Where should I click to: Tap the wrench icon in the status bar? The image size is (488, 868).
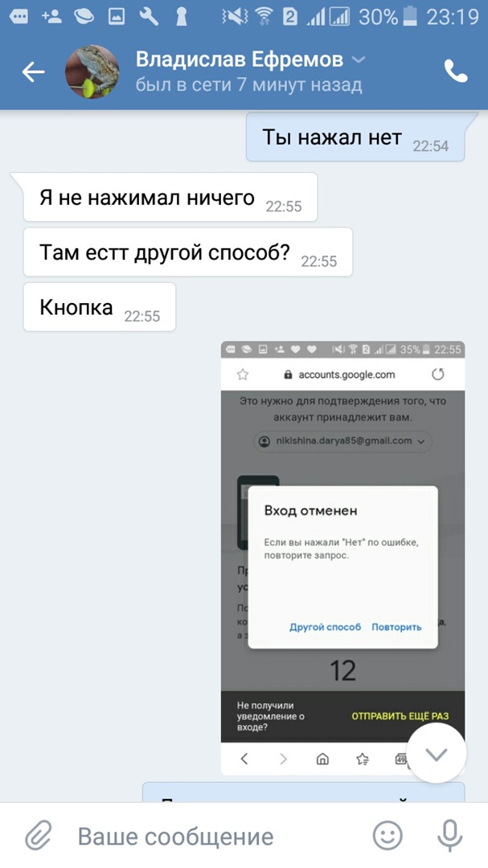[149, 17]
